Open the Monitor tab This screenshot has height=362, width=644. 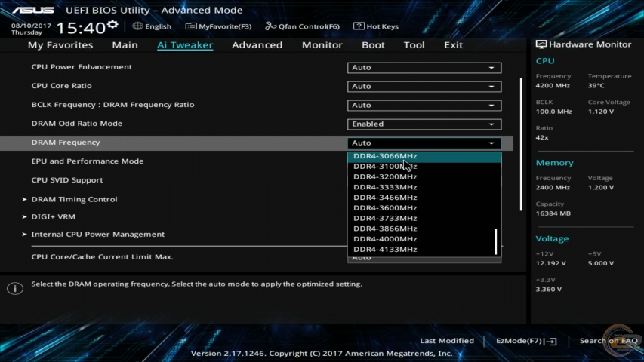(x=322, y=44)
